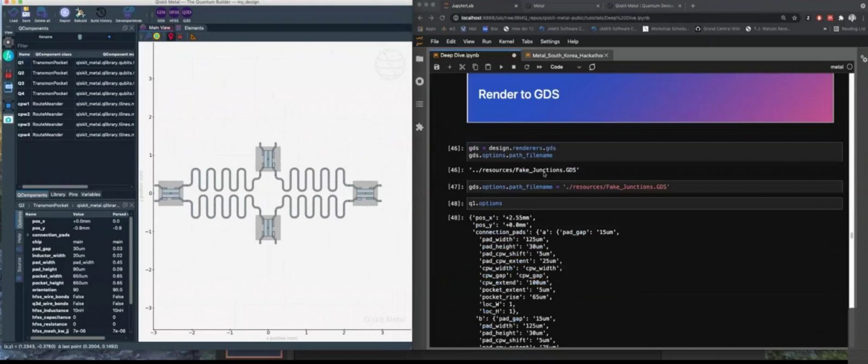This screenshot has height=364, width=868.
Task: Open running kernels sidebar icon
Action: 419,81
